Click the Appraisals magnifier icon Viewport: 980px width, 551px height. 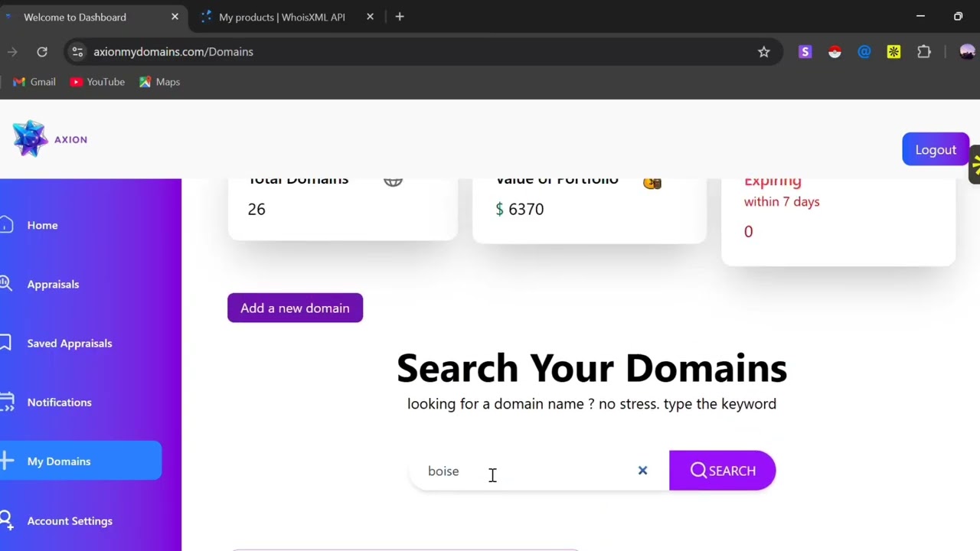(x=6, y=284)
